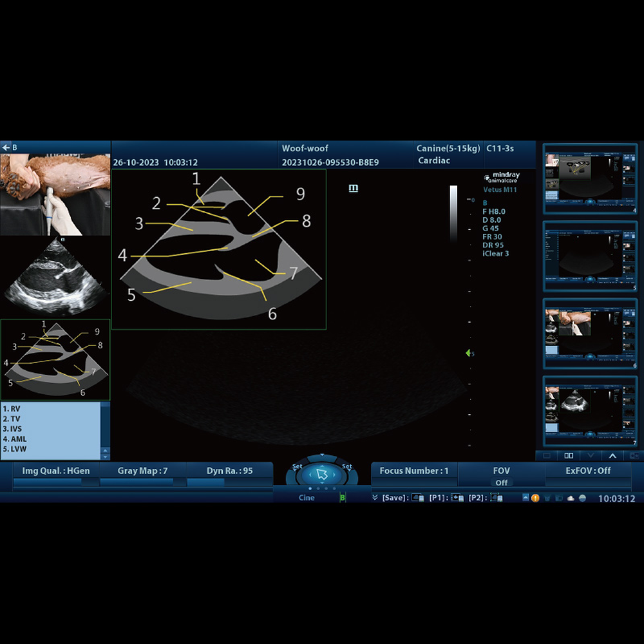Click the blue image status tray icon
This screenshot has width=644, height=644.
526,498
